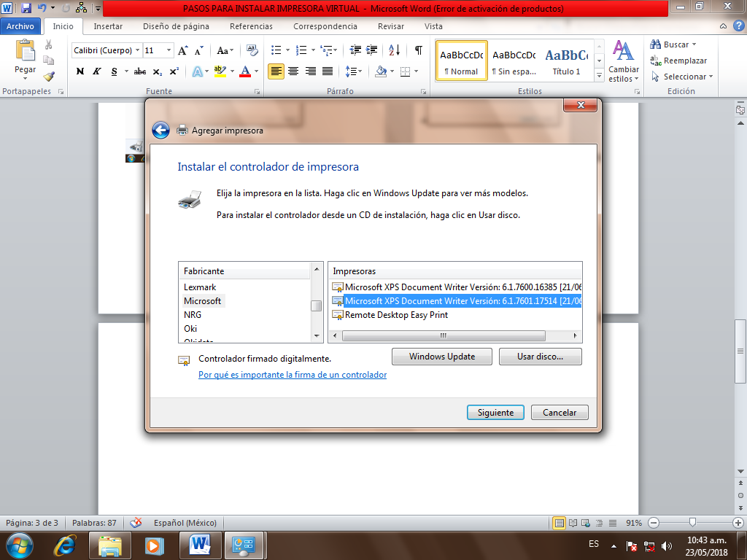Apply the Título 1 style

point(566,61)
